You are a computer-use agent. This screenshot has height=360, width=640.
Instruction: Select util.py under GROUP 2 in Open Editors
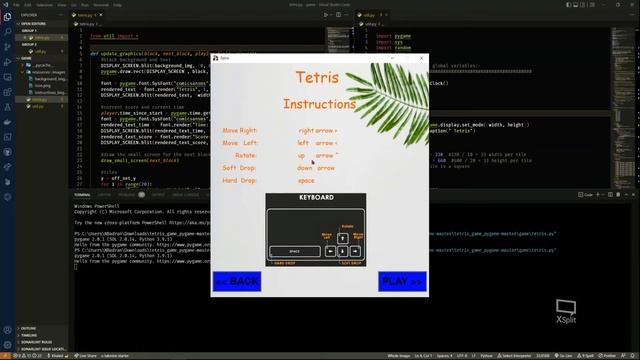coord(40,51)
